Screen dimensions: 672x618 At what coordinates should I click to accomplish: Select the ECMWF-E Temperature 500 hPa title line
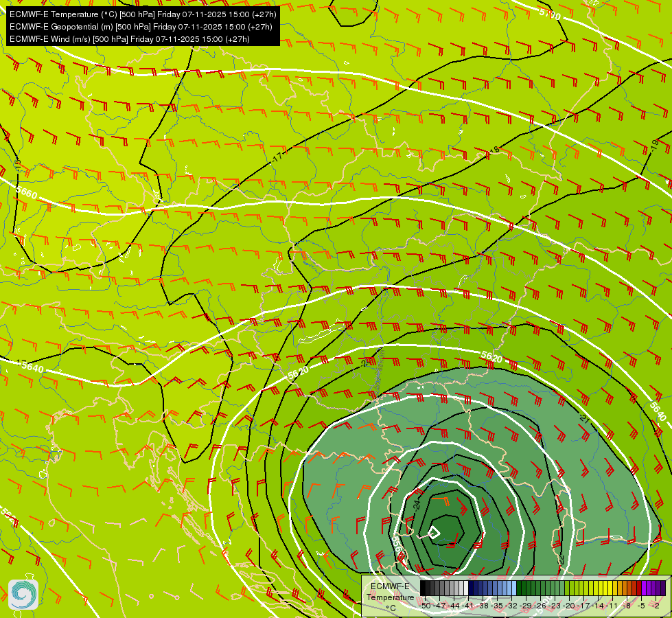143,14
